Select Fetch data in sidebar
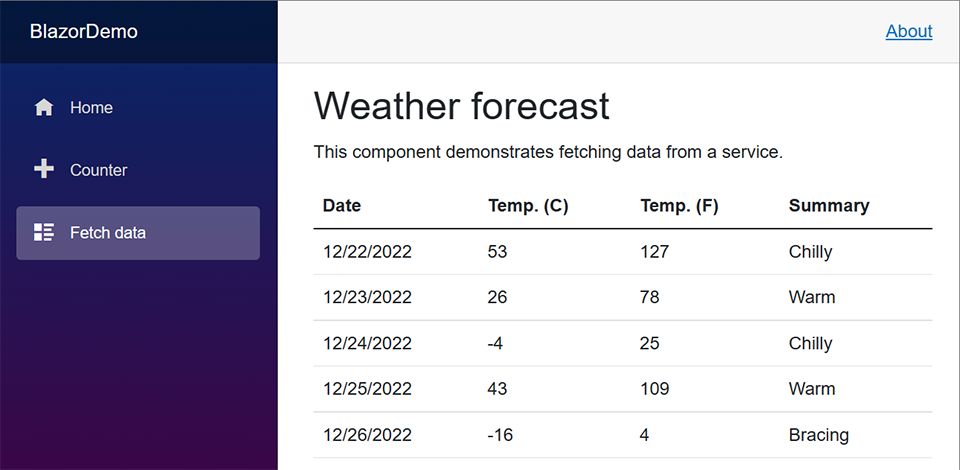Screen dimensions: 960x470 point(107,233)
